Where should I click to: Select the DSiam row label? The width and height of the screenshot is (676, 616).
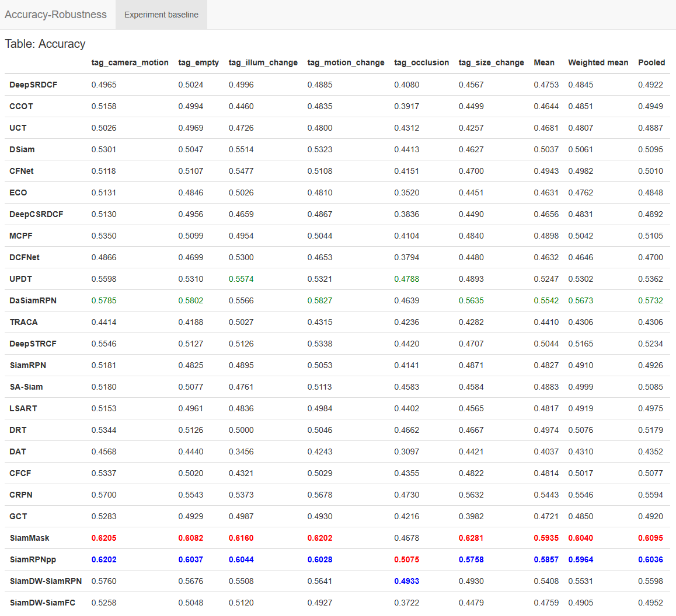click(22, 149)
